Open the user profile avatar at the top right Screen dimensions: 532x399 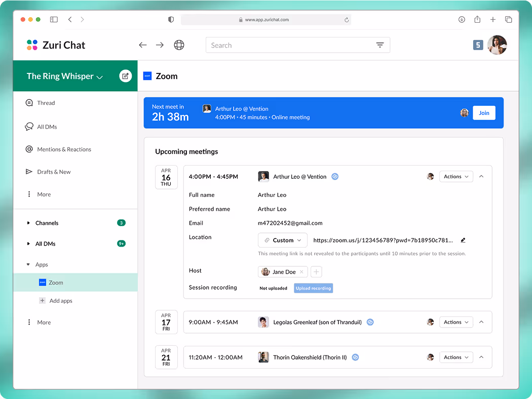click(x=497, y=45)
